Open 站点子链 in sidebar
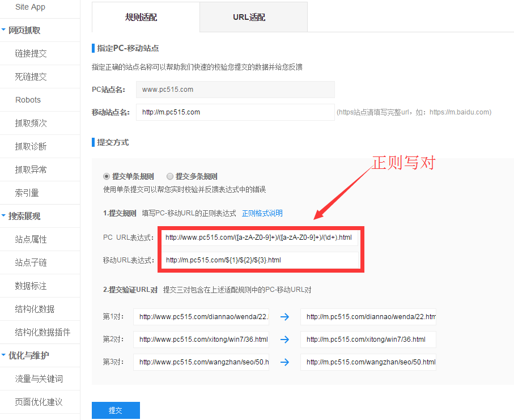Screen dimensions: 514x420 point(31,262)
